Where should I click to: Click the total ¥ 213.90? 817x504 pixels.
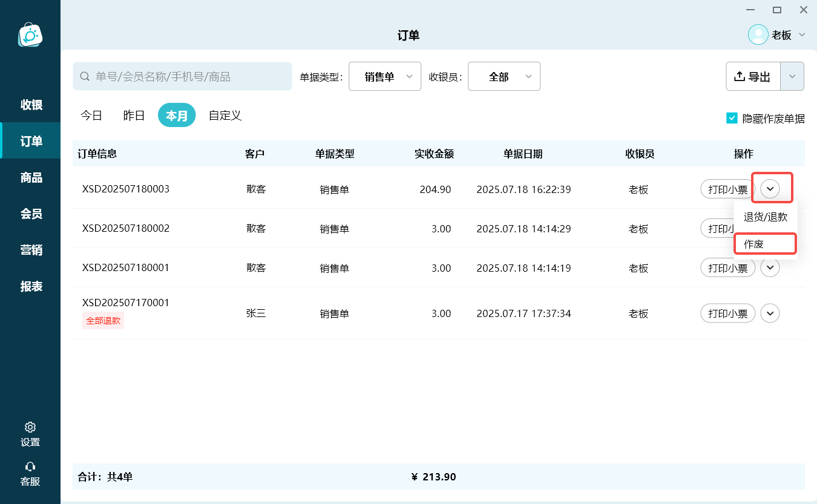pyautogui.click(x=433, y=477)
